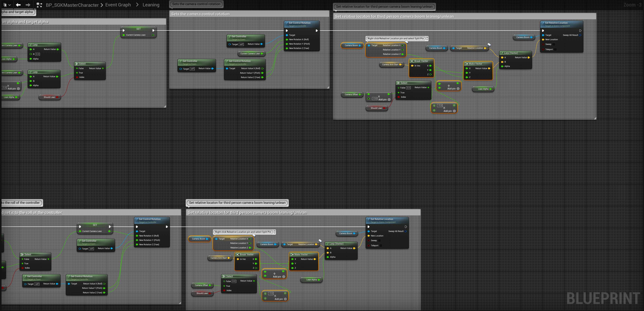Viewport: 644px width, 311px height.
Task: Click Add pin plus icon in target alpha comment
Action: 18,88
